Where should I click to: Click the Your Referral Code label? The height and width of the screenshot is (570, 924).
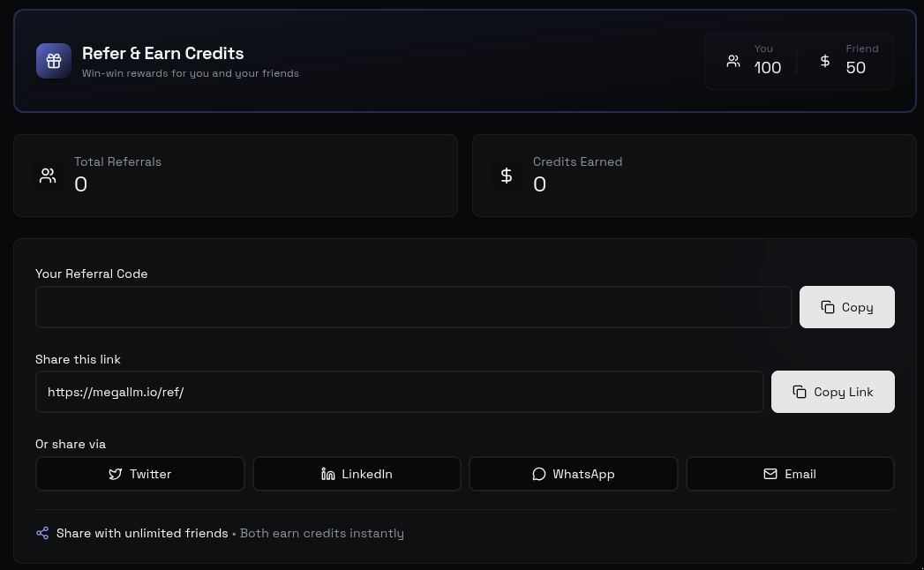pyautogui.click(x=91, y=274)
